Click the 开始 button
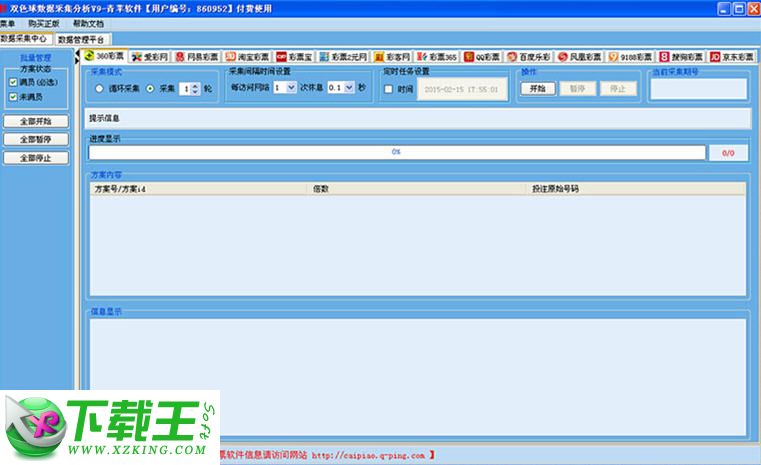Screen dimensions: 761x465 (x=538, y=89)
